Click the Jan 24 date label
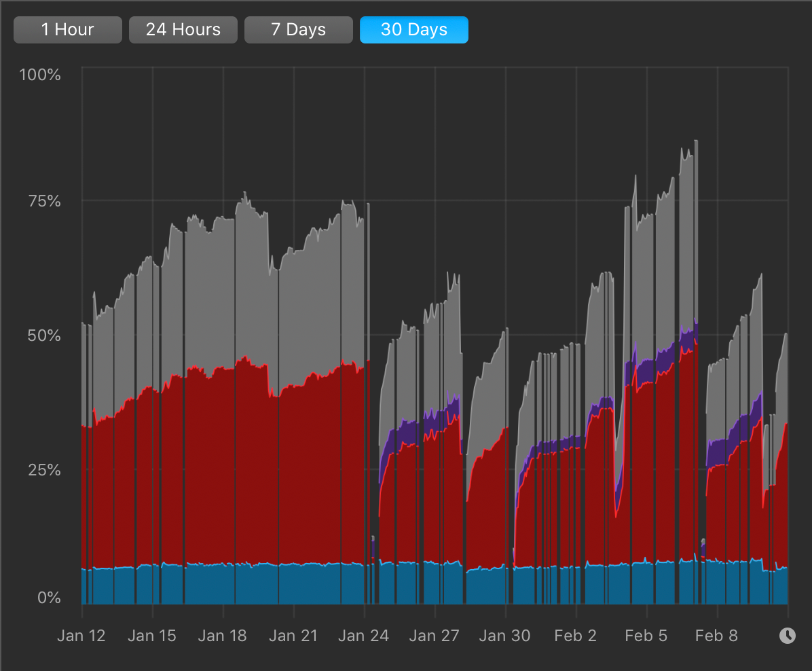 click(363, 636)
